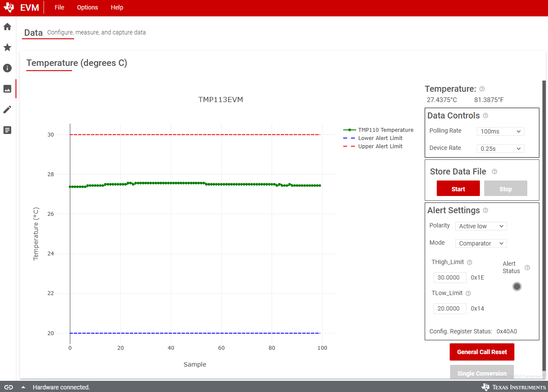
Task: Hide the Lower Alert Limit trace
Action: [x=380, y=138]
